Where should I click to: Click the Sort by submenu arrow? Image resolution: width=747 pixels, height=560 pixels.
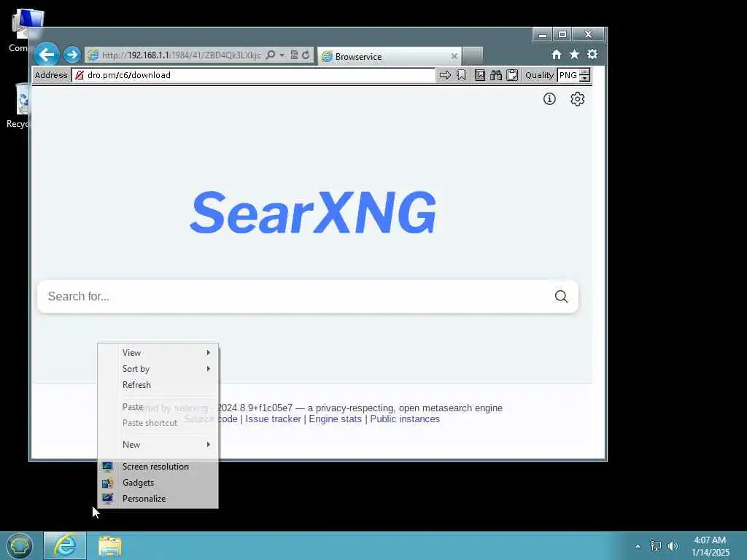pyautogui.click(x=208, y=369)
